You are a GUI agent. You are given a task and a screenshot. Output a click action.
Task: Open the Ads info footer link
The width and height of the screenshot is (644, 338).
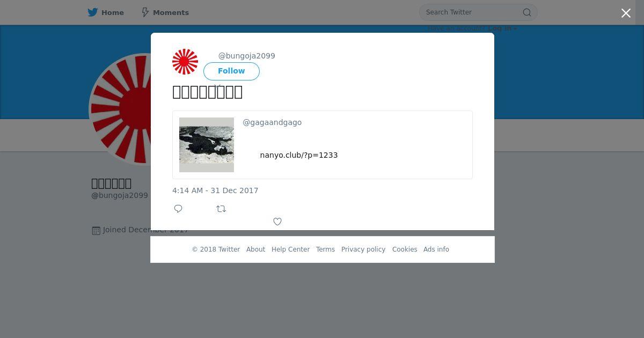point(436,249)
